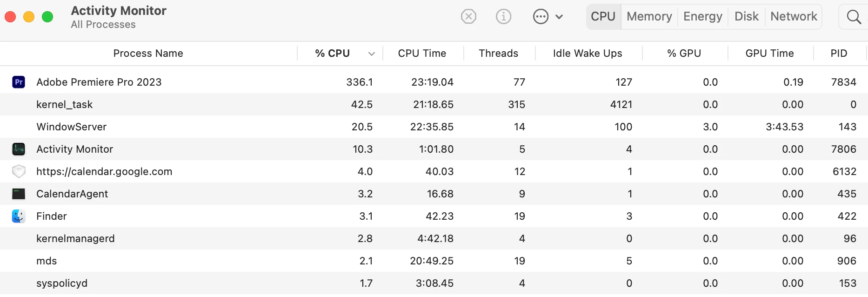Click the Finder process icon
This screenshot has height=297, width=868.
click(x=19, y=216)
